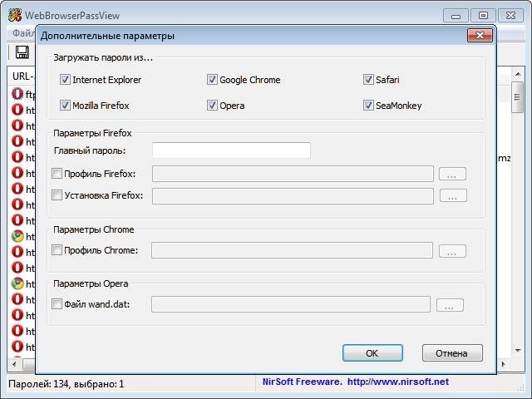This screenshot has width=532, height=399.
Task: Enable the Установка Firefox checkbox
Action: 57,195
